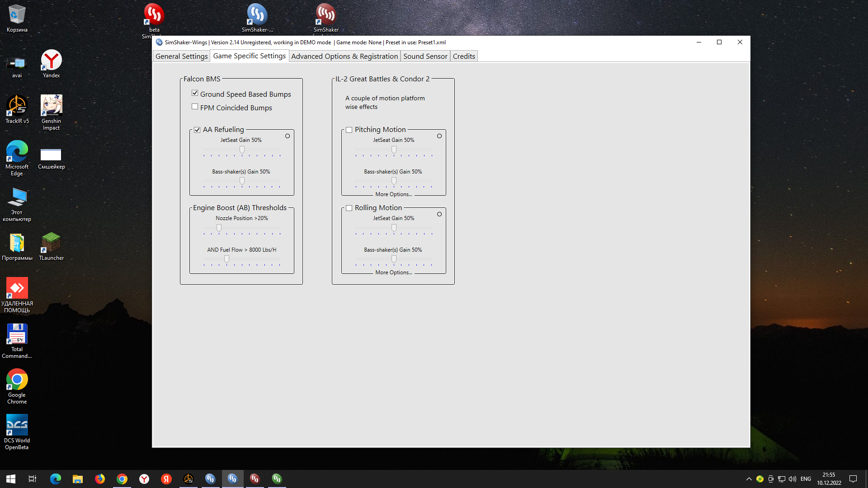Open the Recycle Bin (Корзина) icon
The height and width of the screenshot is (488, 868).
point(17,18)
